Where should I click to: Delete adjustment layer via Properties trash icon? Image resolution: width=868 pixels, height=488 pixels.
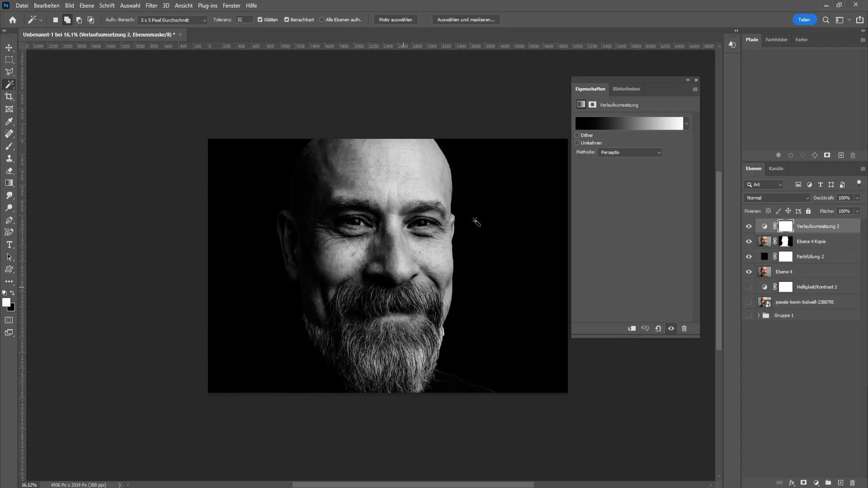point(684,328)
